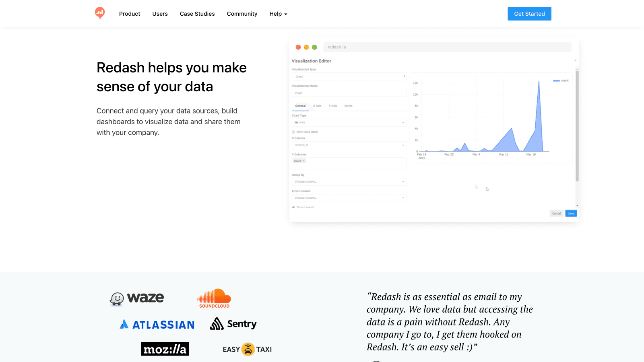Screen dimensions: 644x362
Task: Click the SoundCloud logo
Action: 214,298
